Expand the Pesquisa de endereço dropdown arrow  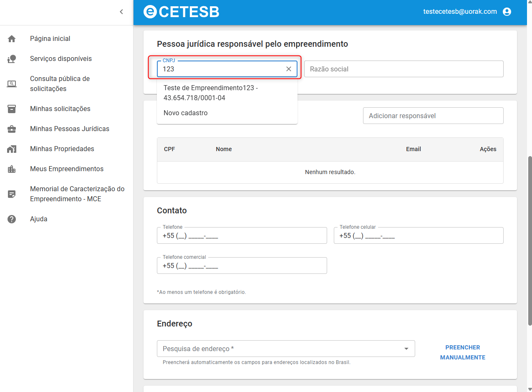[406, 349]
